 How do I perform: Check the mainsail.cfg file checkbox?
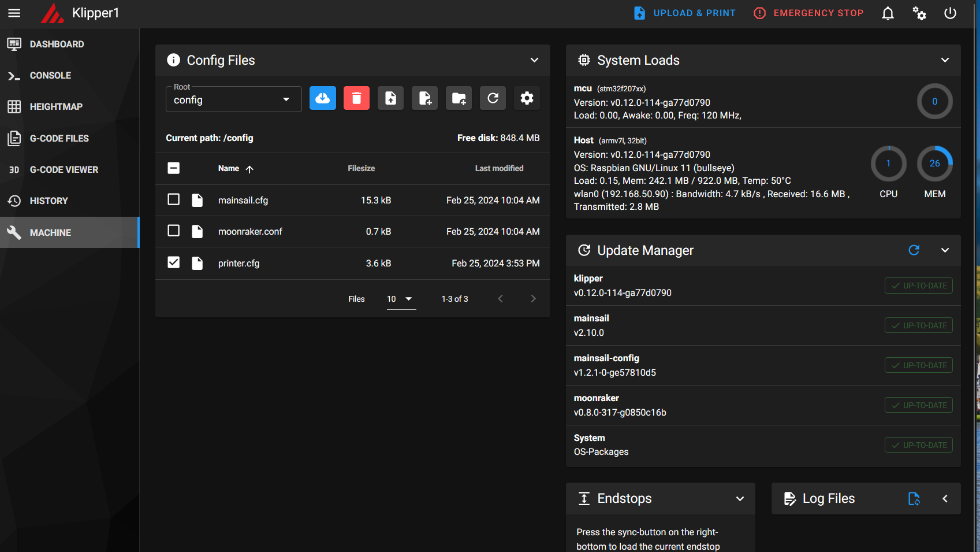tap(173, 199)
